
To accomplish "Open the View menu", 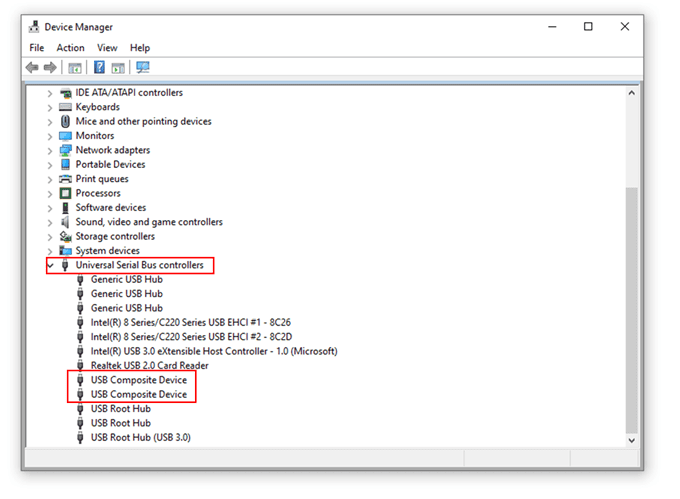I will pyautogui.click(x=107, y=47).
